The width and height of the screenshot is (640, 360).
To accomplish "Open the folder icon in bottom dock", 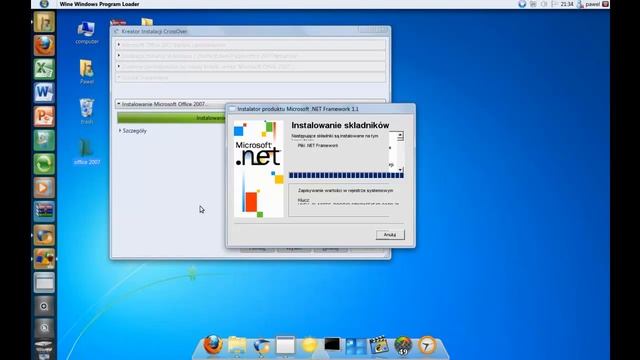I will [x=237, y=345].
